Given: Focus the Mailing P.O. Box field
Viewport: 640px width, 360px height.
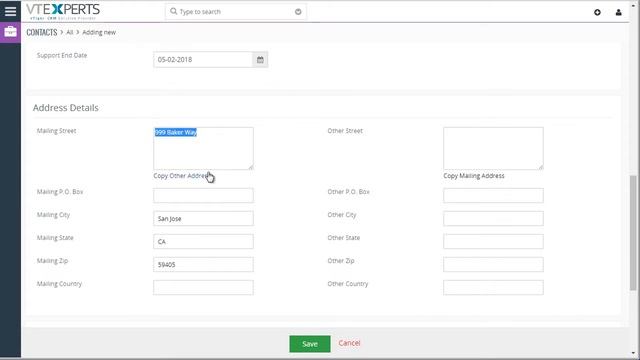Looking at the screenshot, I should pos(203,196).
